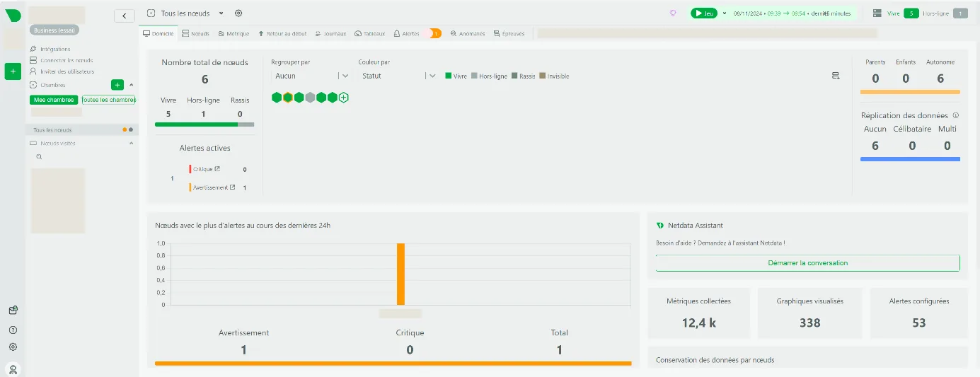The height and width of the screenshot is (377, 980).
Task: Click the gift icon at sidebar bottom
Action: (13, 310)
